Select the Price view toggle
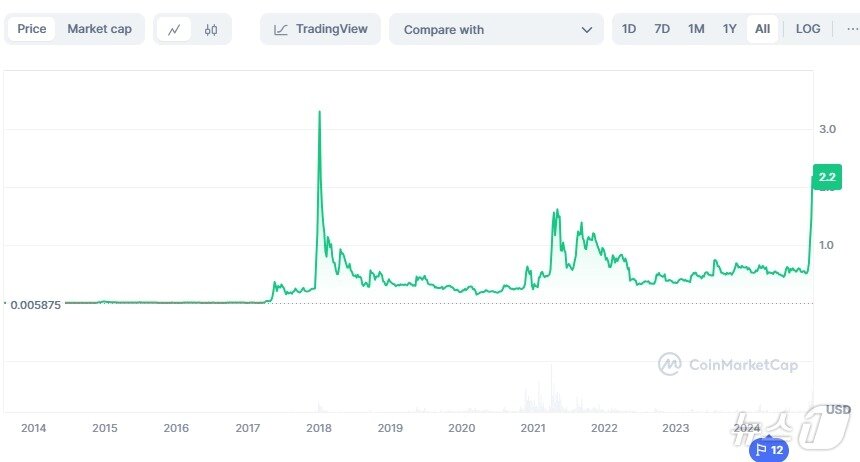 32,29
